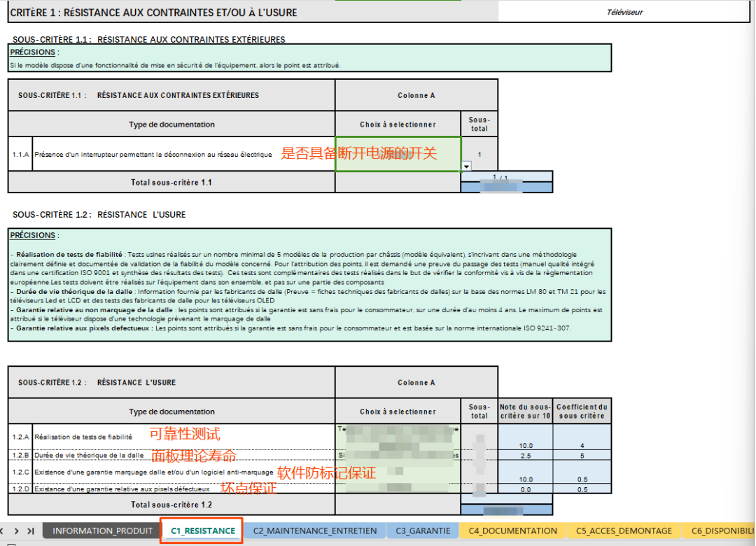Jump to the last sheet with the arrow-and-bar button
Image resolution: width=756 pixels, height=546 pixels.
[x=31, y=531]
